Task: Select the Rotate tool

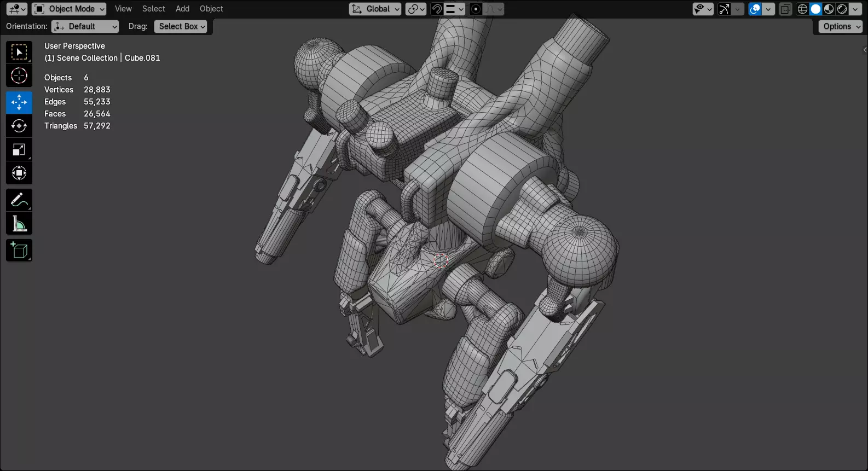Action: pyautogui.click(x=19, y=126)
